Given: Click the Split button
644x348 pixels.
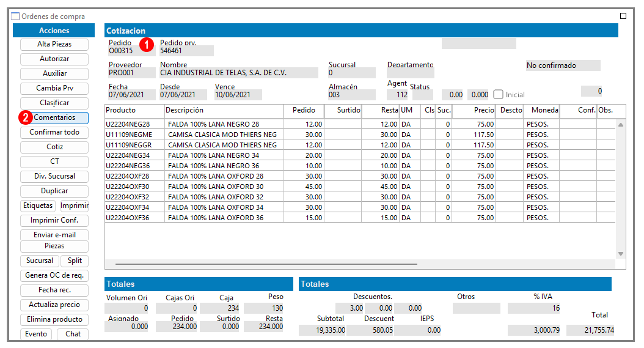Looking at the screenshot, I should coord(75,261).
